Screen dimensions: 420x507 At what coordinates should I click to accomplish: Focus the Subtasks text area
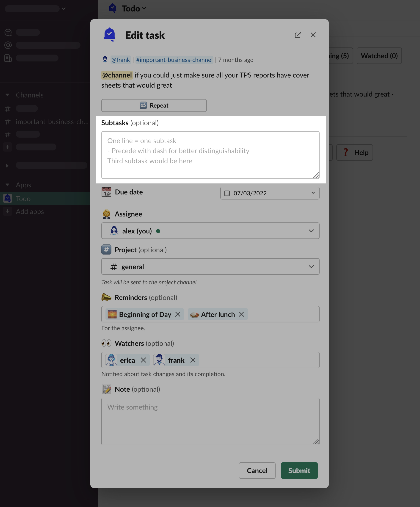pyautogui.click(x=210, y=155)
